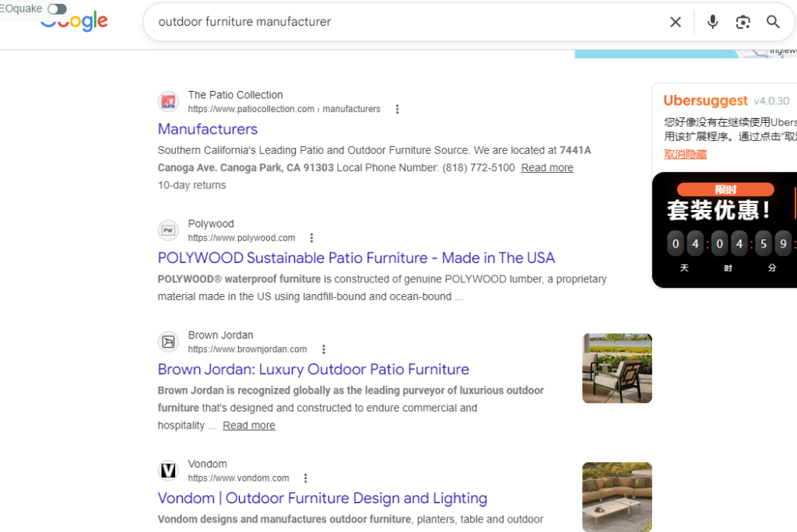Viewport: 797px width, 532px height.
Task: Click the 10-day returns text
Action: [191, 185]
